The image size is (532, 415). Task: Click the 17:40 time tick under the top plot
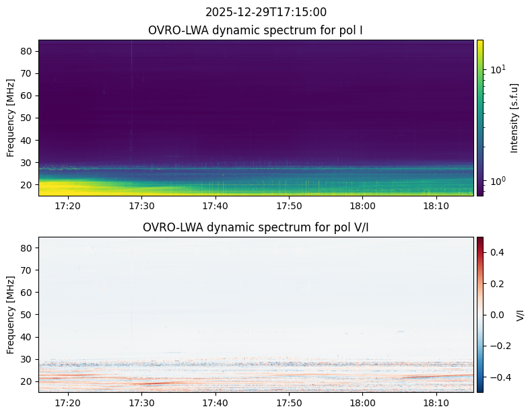coord(215,206)
